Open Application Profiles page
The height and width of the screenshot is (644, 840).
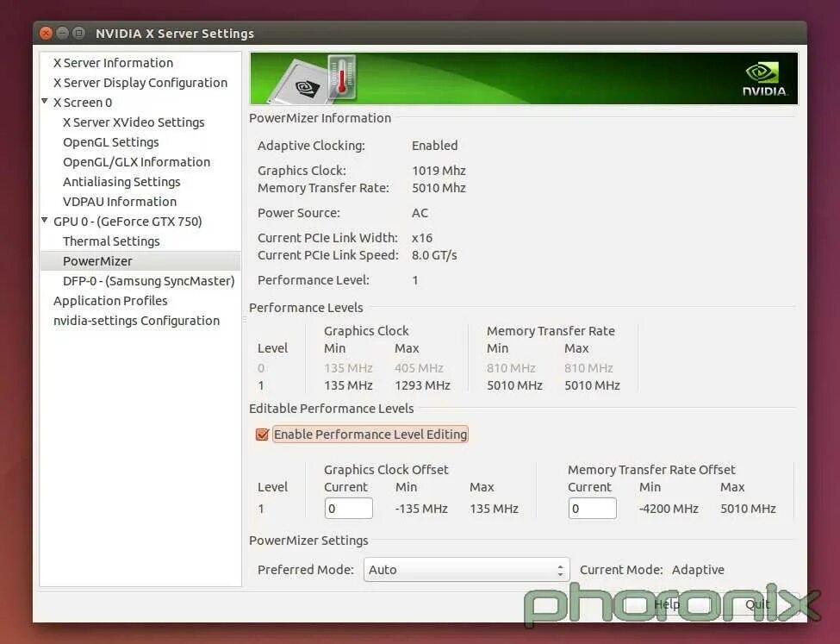click(x=110, y=301)
